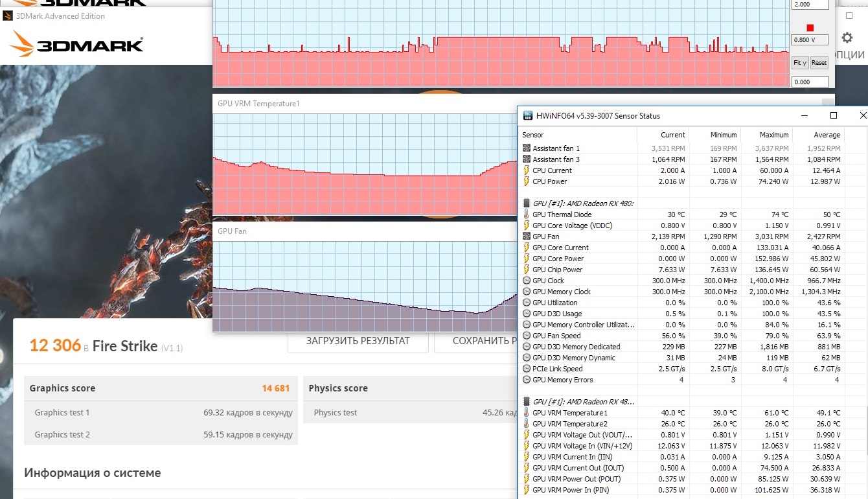Select the GPU Fan sensor icon
The height and width of the screenshot is (499, 868).
point(526,237)
